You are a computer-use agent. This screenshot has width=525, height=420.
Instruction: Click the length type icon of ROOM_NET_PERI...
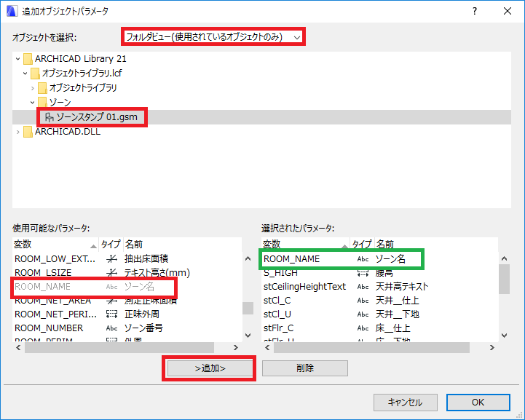coord(111,314)
